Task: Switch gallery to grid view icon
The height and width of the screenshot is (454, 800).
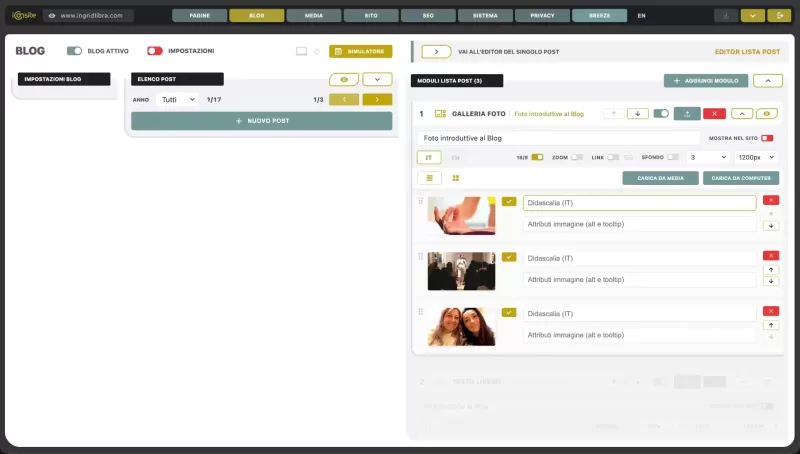Action: (456, 178)
